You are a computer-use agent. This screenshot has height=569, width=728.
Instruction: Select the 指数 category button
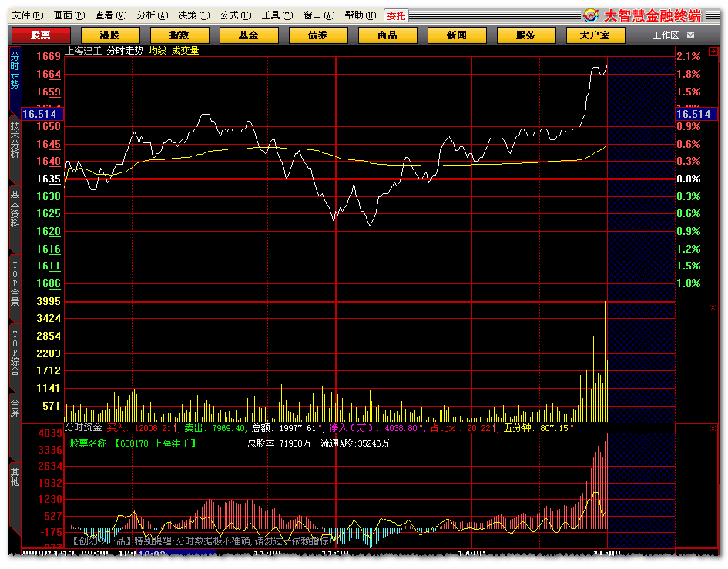[179, 35]
